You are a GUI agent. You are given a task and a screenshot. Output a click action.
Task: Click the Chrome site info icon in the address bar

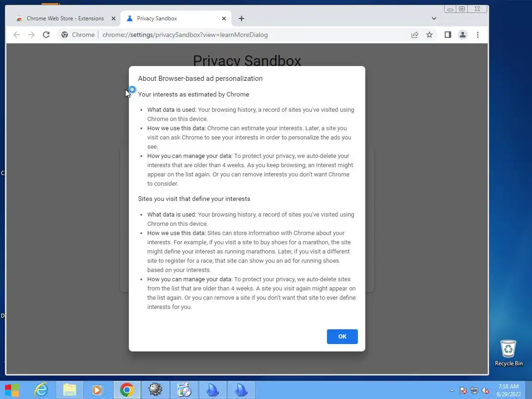point(65,35)
